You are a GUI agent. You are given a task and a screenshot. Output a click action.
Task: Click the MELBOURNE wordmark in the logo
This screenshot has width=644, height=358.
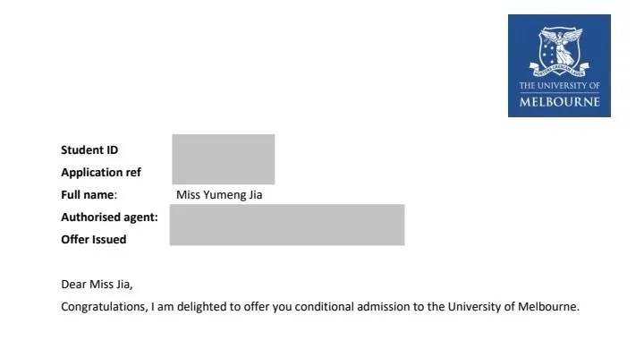(x=559, y=101)
